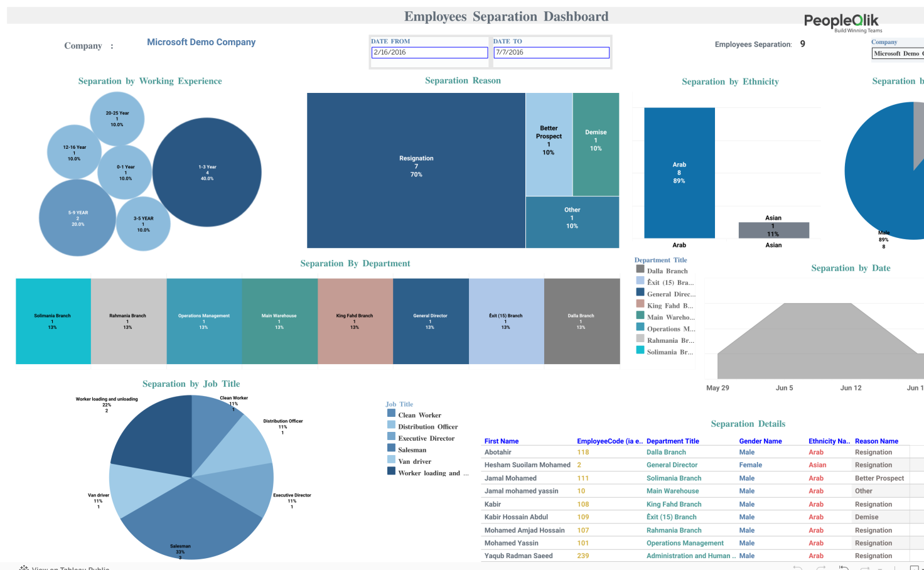Toggle Dalla Branch in the Department Title legend

coord(667,271)
